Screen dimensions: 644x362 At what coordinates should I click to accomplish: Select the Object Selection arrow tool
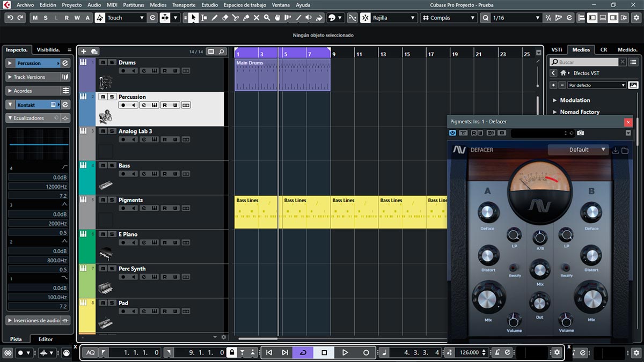(193, 18)
